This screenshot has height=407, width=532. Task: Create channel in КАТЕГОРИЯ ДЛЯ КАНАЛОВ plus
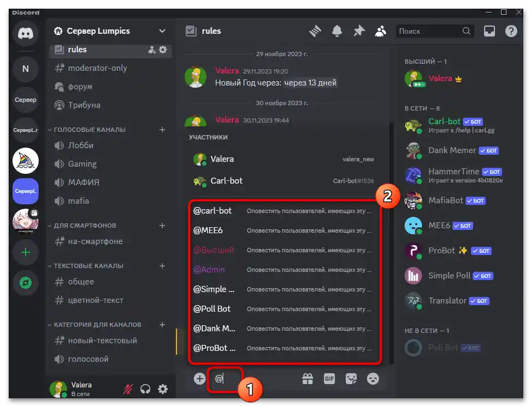coord(162,325)
